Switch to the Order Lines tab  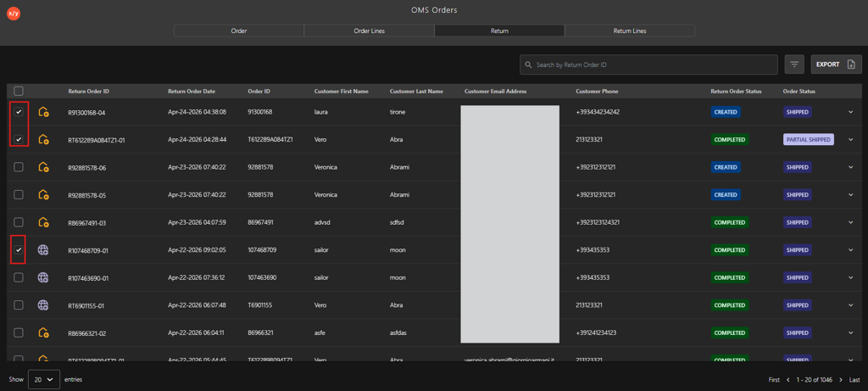pyautogui.click(x=370, y=31)
